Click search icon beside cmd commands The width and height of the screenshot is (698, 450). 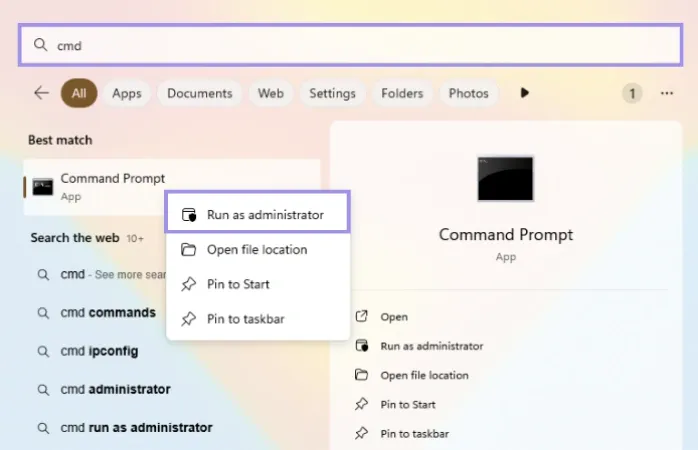click(x=43, y=313)
